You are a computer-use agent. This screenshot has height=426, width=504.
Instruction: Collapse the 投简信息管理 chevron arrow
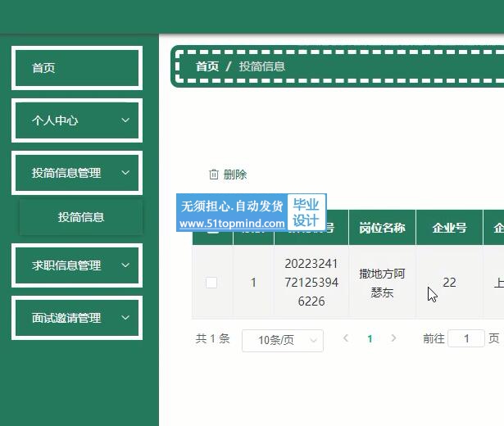(125, 173)
